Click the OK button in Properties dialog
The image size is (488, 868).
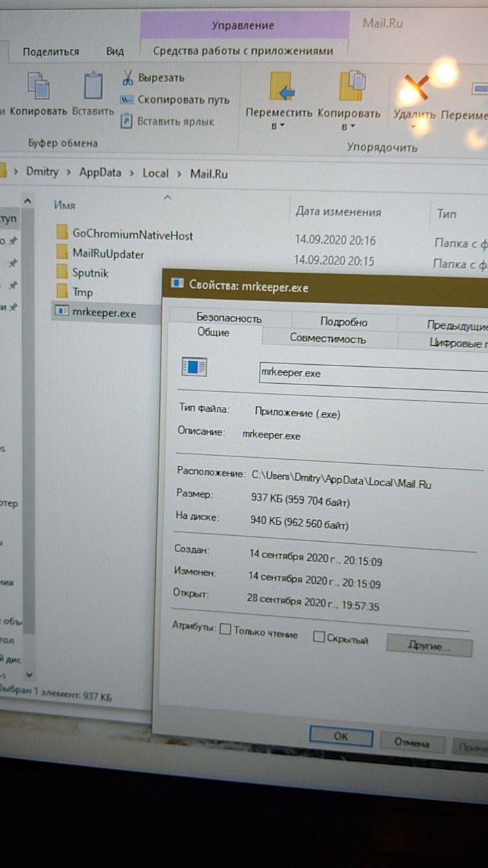[x=341, y=736]
